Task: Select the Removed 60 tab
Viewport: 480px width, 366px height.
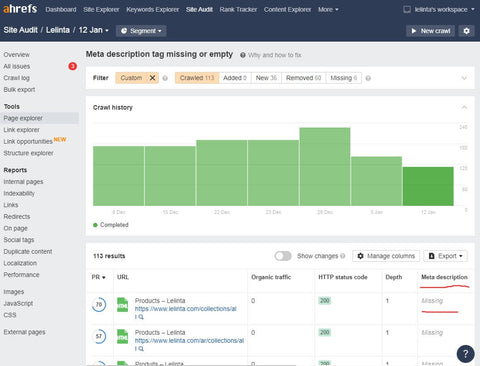Action: [304, 78]
